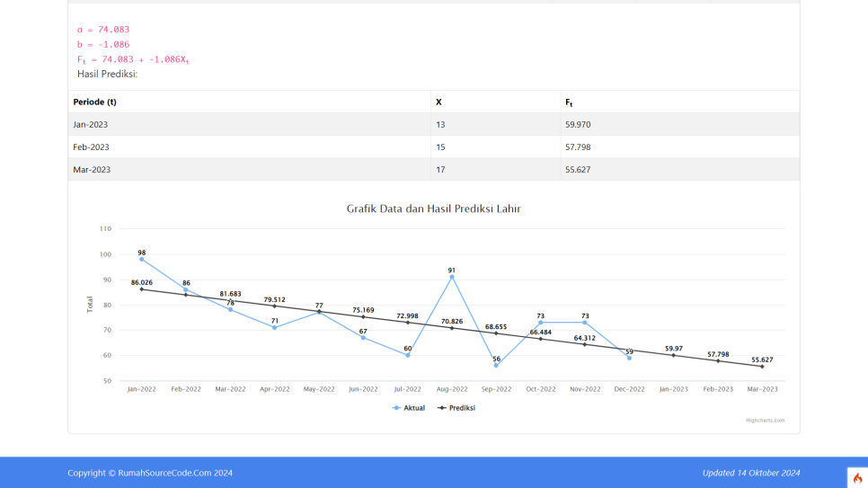
Task: Click the chart title Grafik Data dan Hasil Prediksi Lahir
Action: (x=433, y=209)
